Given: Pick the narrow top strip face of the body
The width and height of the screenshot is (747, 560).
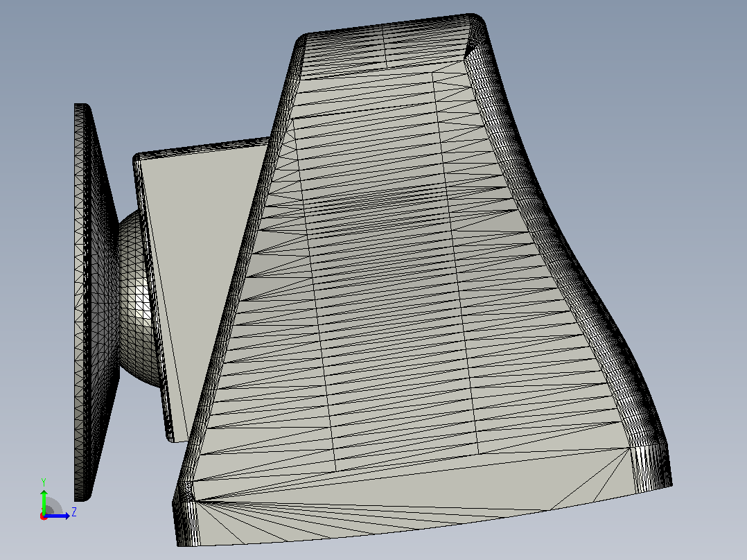Looking at the screenshot, I should [386, 48].
